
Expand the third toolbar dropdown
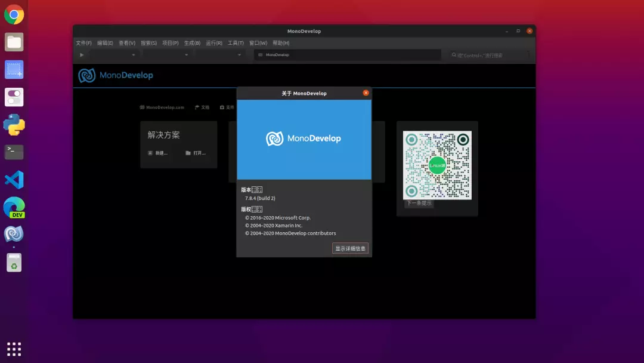[239, 55]
